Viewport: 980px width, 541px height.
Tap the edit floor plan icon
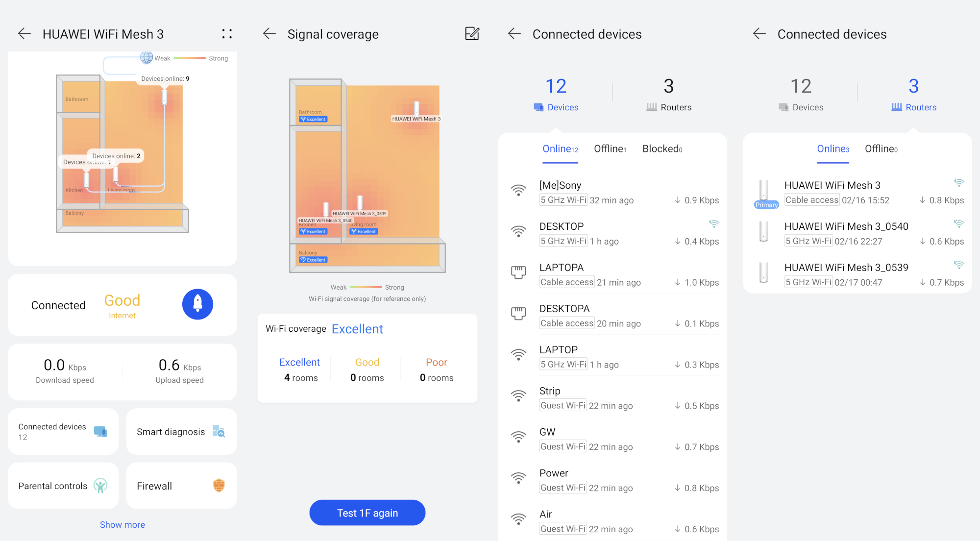472,34
